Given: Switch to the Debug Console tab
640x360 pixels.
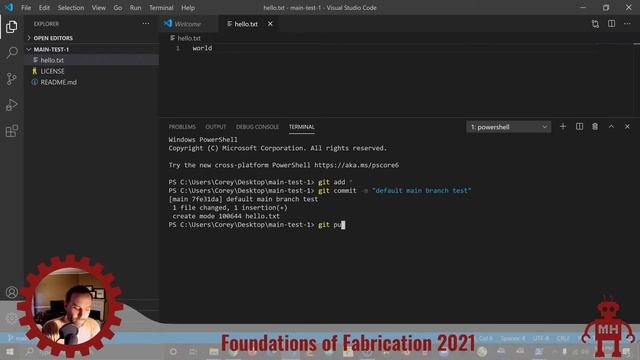Looking at the screenshot, I should click(x=257, y=127).
